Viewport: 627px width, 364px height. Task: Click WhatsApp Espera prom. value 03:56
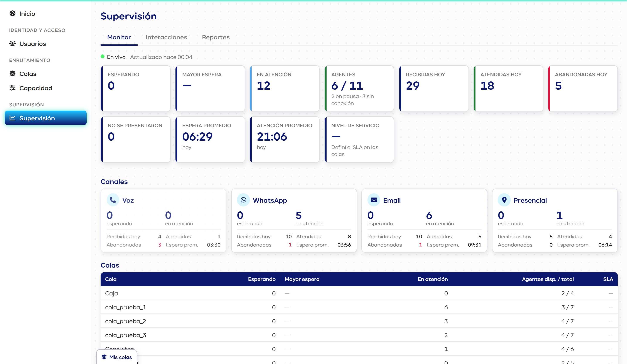[x=344, y=245]
